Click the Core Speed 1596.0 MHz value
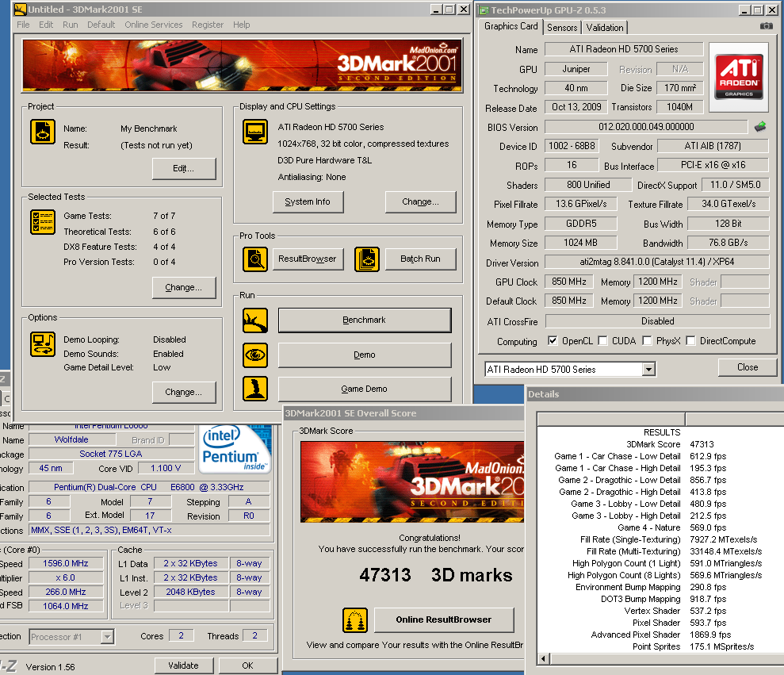The width and height of the screenshot is (784, 675). tap(66, 563)
